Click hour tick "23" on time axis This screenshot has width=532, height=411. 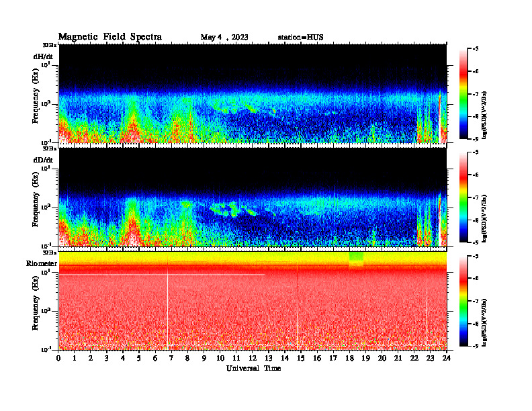[430, 358]
